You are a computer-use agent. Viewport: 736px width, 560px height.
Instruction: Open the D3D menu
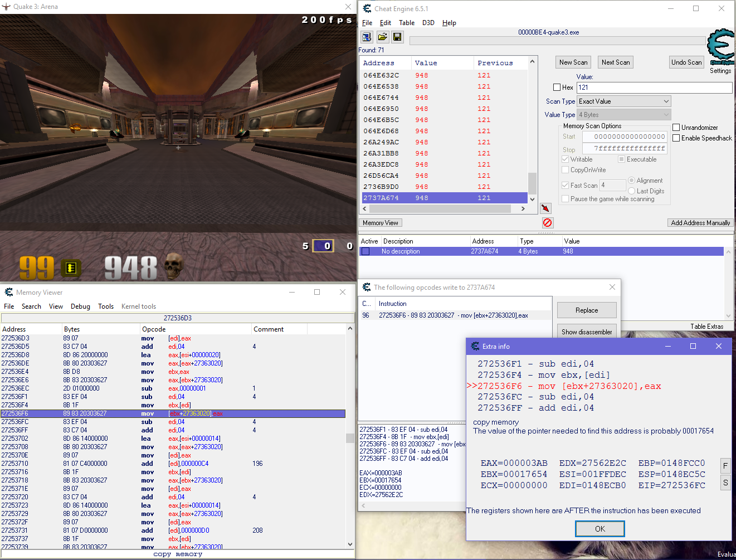point(428,23)
